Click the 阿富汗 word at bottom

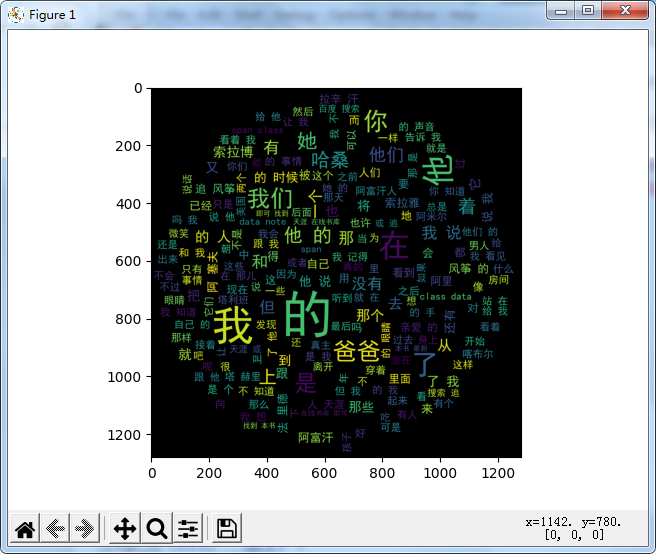coord(316,438)
